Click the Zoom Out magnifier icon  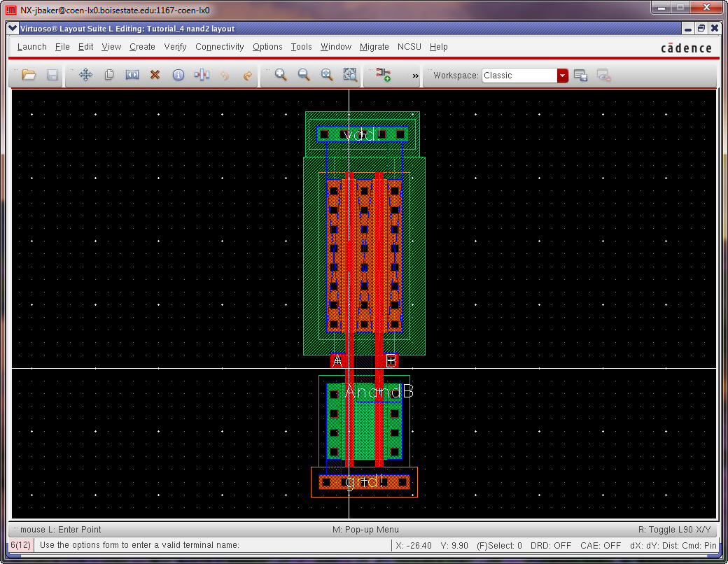pyautogui.click(x=304, y=75)
